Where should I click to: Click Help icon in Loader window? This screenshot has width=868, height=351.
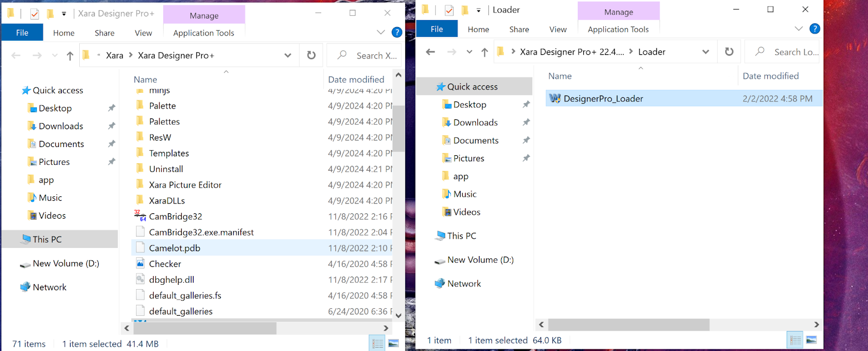(x=815, y=29)
